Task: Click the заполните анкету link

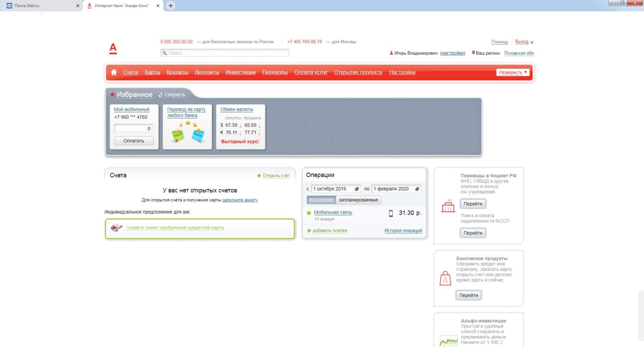Action: [240, 200]
